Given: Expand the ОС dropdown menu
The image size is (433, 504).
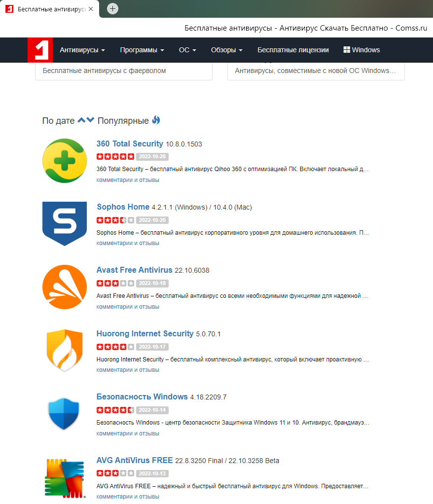Looking at the screenshot, I should click(187, 50).
